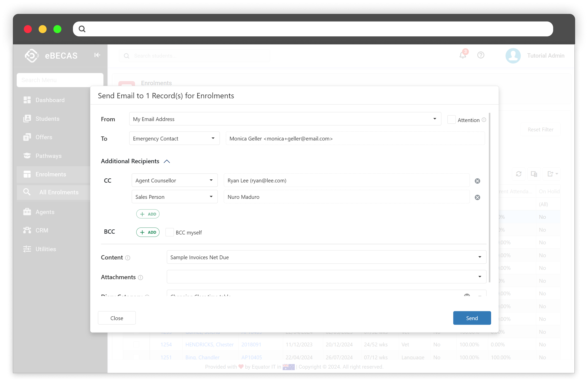Remove the Ryan Lee CC recipient
This screenshot has height=381, width=588.
point(477,181)
